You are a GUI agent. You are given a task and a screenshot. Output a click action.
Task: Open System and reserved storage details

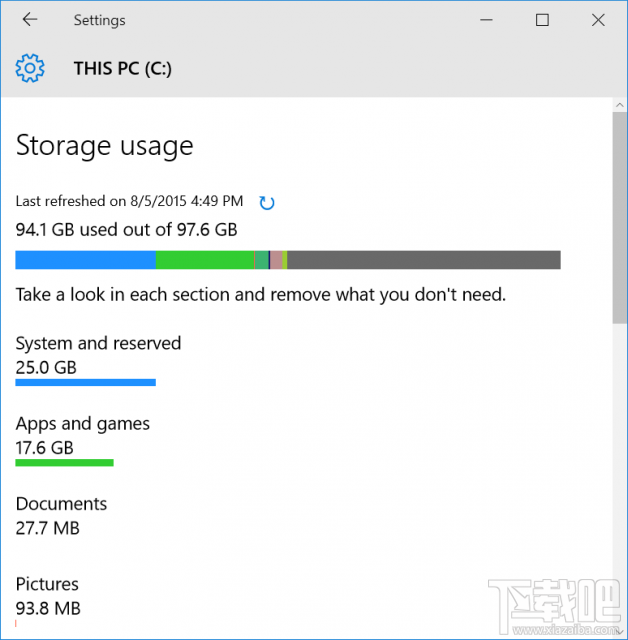click(x=98, y=344)
